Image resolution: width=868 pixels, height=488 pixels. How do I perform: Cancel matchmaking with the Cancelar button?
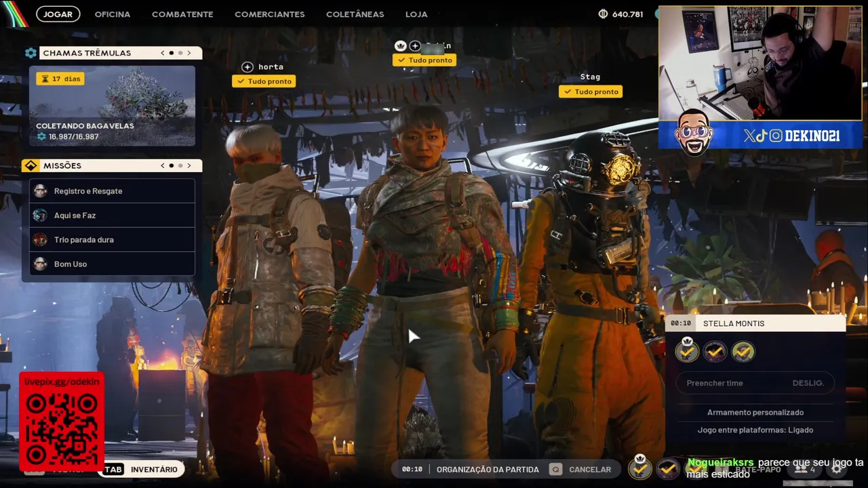tap(580, 469)
